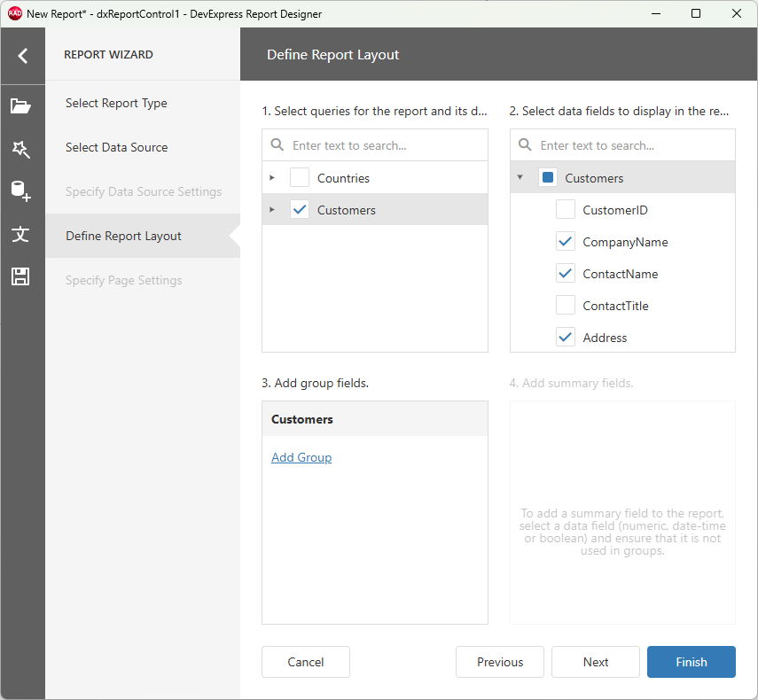Image resolution: width=758 pixels, height=700 pixels.
Task: Uncheck the Customers query checkbox
Action: pyautogui.click(x=300, y=209)
